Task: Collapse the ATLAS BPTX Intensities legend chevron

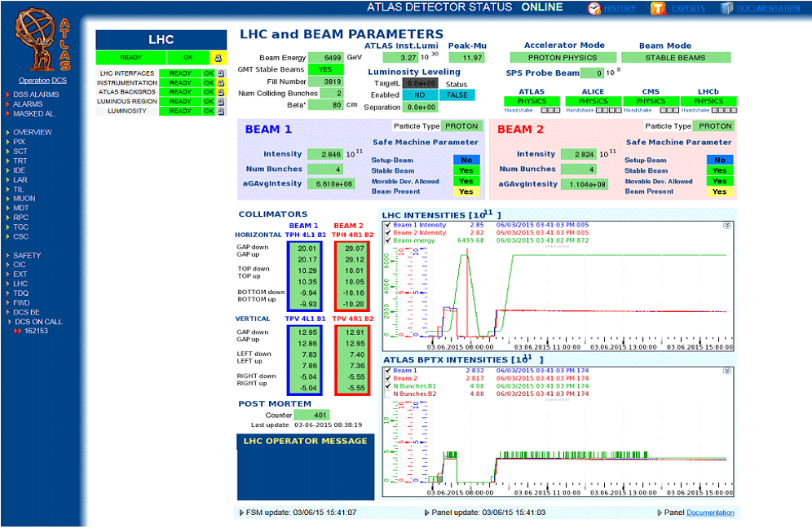Action: point(727,371)
